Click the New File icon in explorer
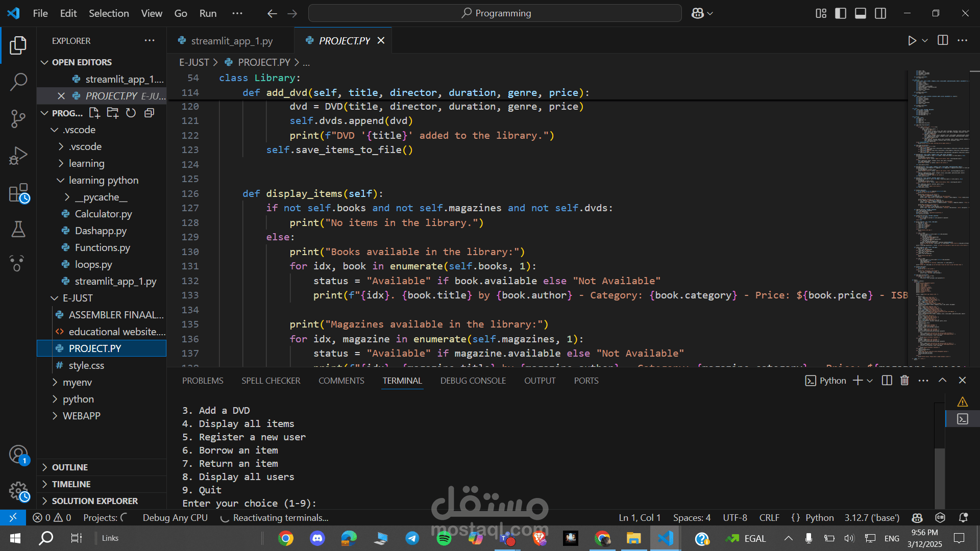The width and height of the screenshot is (980, 551). coord(94,113)
